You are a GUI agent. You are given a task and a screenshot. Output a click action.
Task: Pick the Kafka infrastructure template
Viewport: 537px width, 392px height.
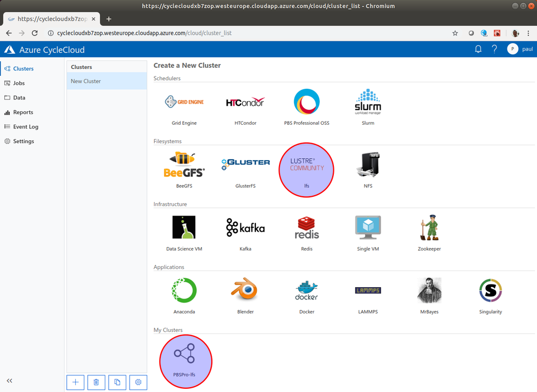click(245, 233)
